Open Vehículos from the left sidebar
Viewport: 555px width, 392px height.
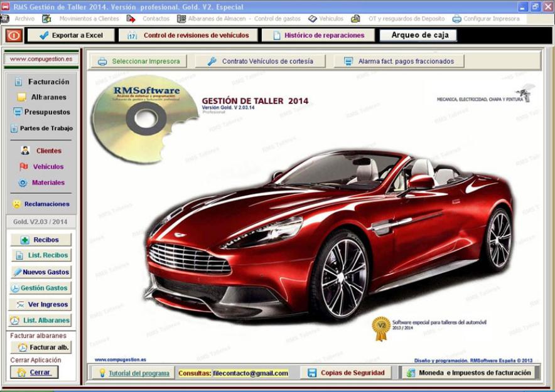(48, 166)
